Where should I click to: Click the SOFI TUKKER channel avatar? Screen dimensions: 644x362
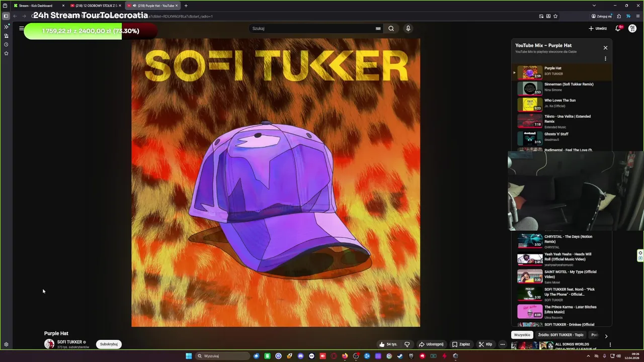point(49,344)
